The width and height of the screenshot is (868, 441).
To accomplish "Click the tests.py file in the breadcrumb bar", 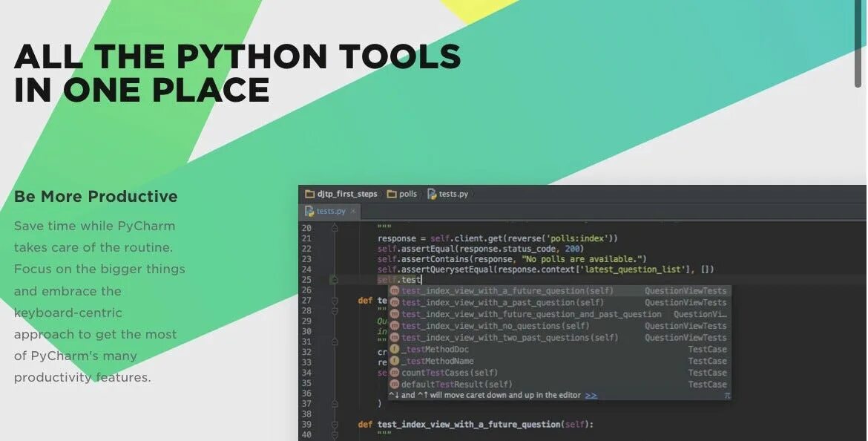I will [x=448, y=194].
